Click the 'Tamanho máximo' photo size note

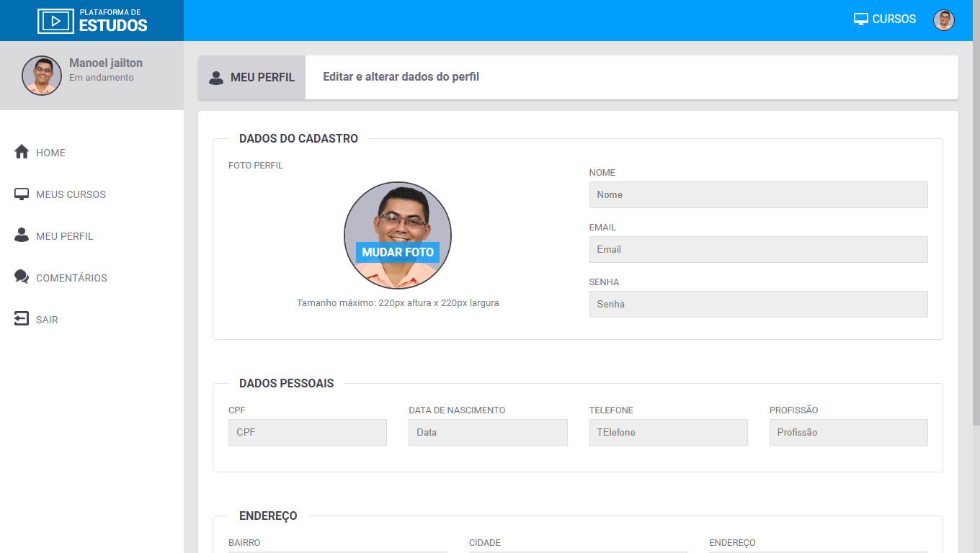(398, 303)
